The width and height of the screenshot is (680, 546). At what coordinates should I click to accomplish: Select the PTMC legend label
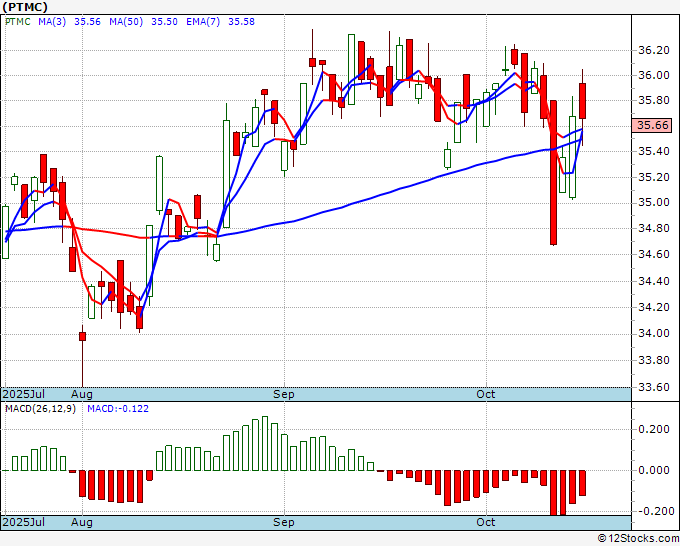click(17, 22)
